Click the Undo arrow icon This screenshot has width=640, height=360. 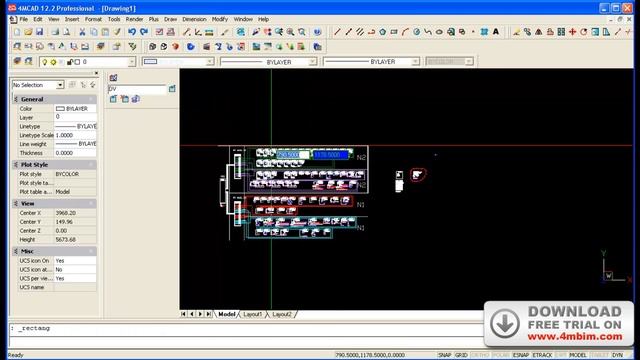pyautogui.click(x=131, y=32)
